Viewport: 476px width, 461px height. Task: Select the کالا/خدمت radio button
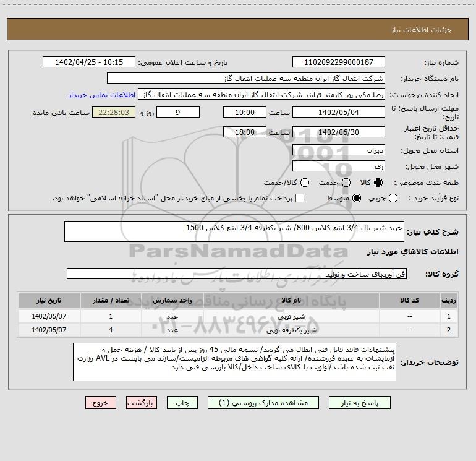pyautogui.click(x=305, y=183)
